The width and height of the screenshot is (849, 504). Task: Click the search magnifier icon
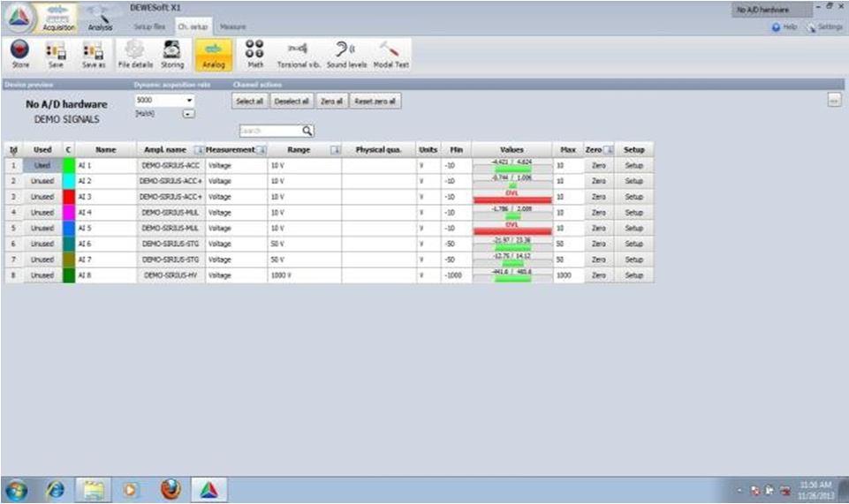[x=307, y=131]
